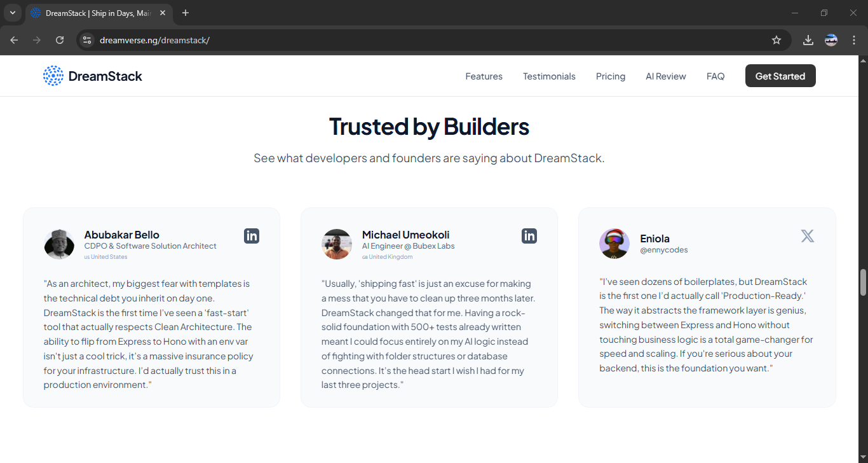
Task: Click Eniola's profile avatar
Action: [x=614, y=244]
